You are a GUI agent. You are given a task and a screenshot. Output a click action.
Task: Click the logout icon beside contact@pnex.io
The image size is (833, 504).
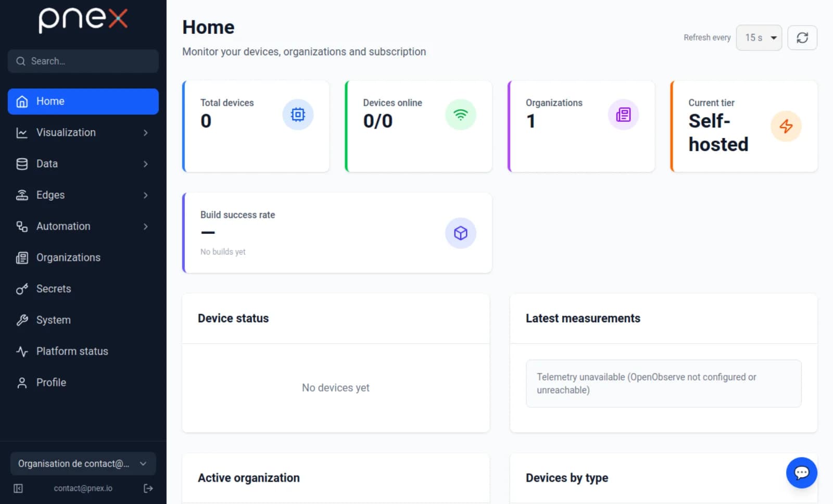[148, 488]
